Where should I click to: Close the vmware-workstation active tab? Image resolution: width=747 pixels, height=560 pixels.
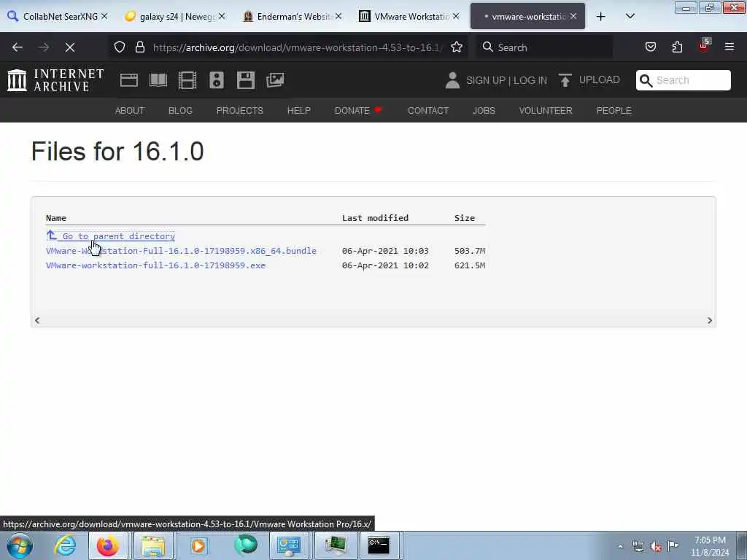click(x=573, y=17)
